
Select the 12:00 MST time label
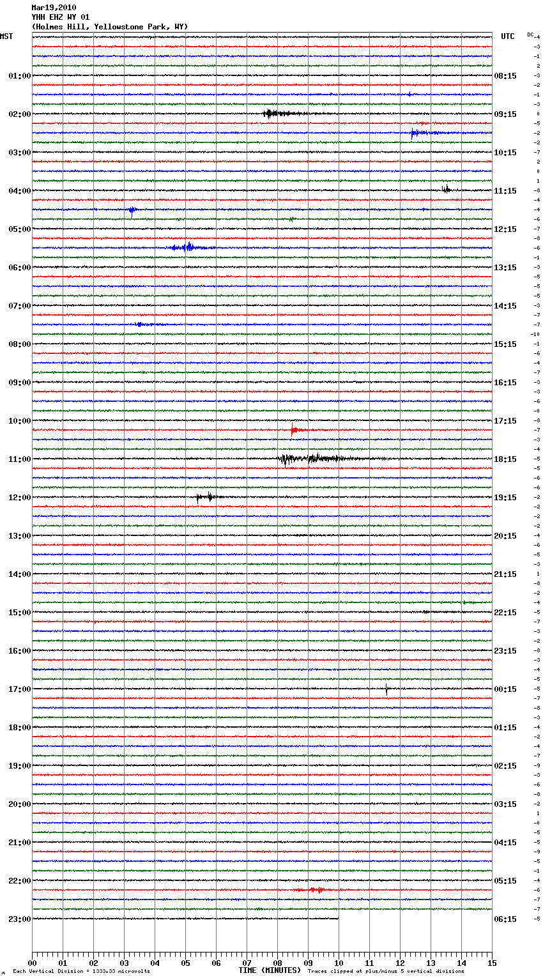tap(20, 498)
